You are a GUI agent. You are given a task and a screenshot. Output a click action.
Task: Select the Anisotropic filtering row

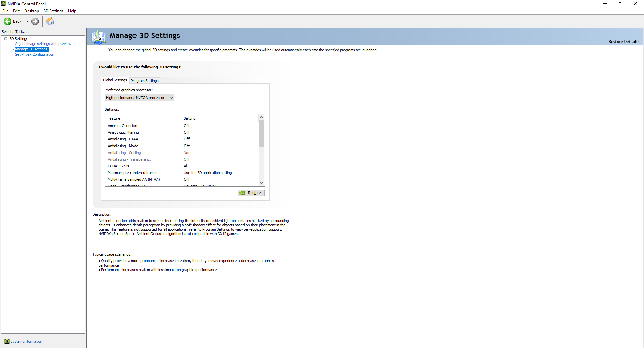click(182, 132)
